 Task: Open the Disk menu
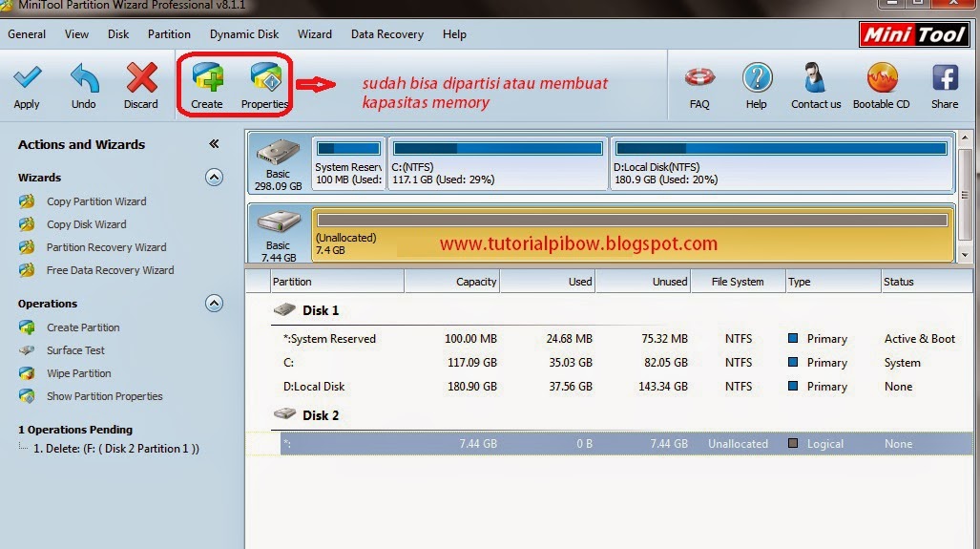(118, 34)
